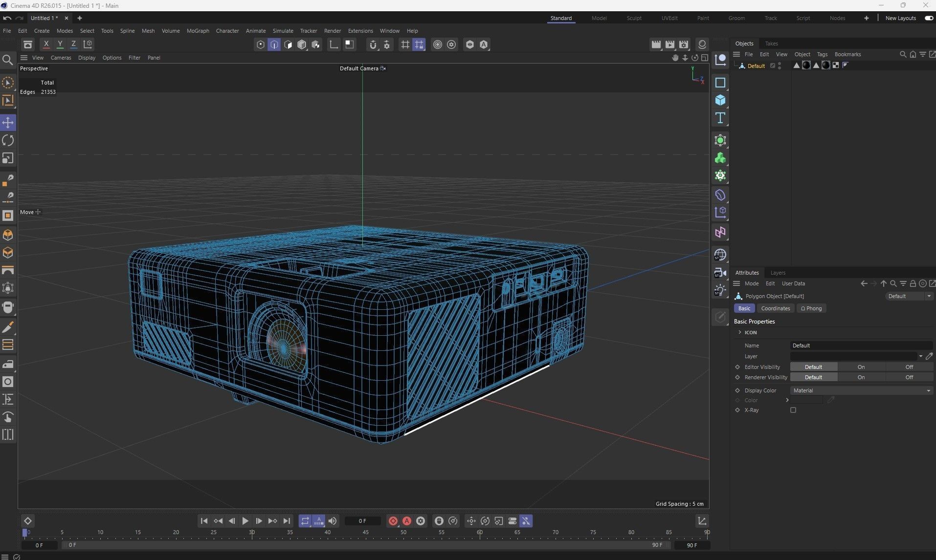Screen dimensions: 936x560
Task: Select the Rotate tool in left toolbar
Action: [8, 140]
